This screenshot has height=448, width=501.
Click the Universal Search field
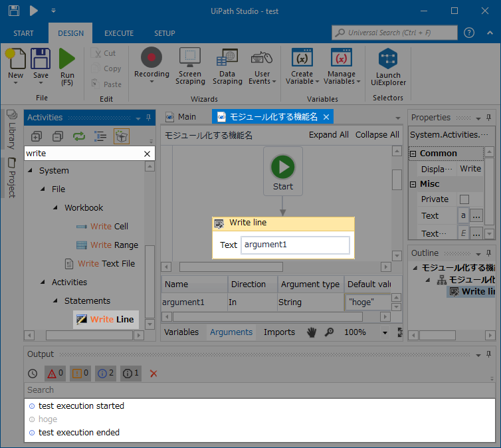(x=394, y=33)
